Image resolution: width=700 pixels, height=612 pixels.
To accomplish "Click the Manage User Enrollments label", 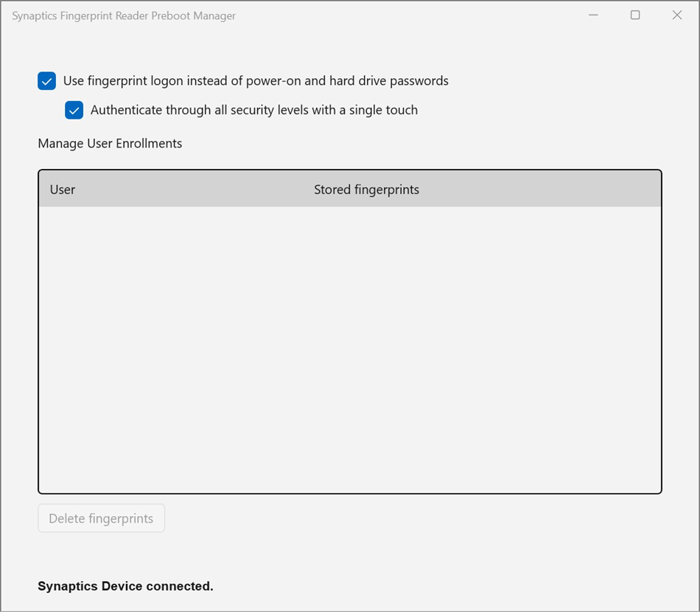I will coord(110,143).
